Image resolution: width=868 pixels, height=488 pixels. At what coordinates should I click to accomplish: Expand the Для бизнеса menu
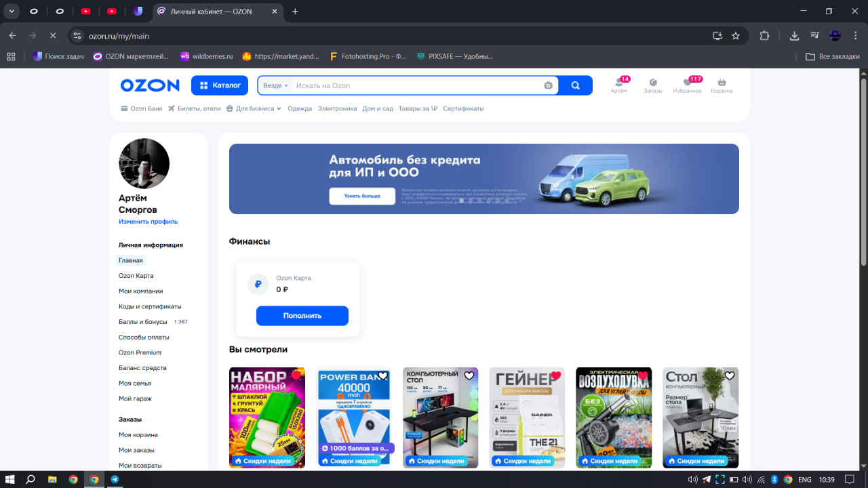coord(254,108)
